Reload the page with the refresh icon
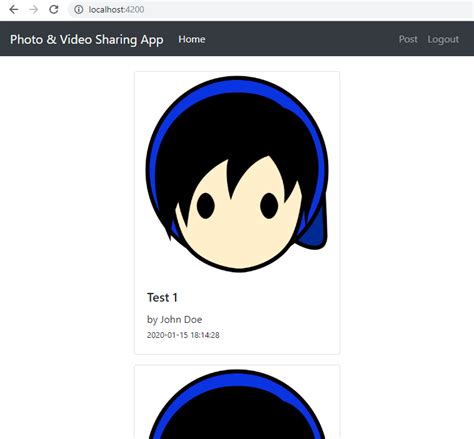 pyautogui.click(x=54, y=10)
